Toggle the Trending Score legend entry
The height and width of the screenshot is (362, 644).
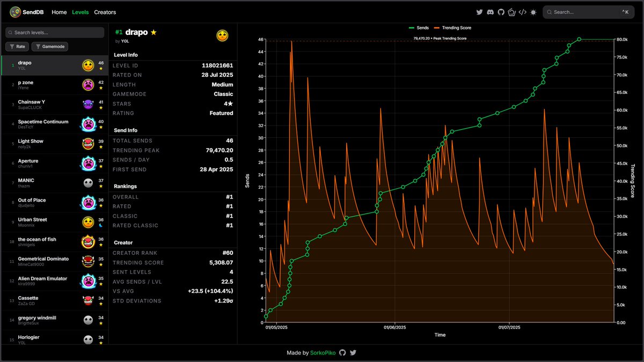tap(452, 27)
